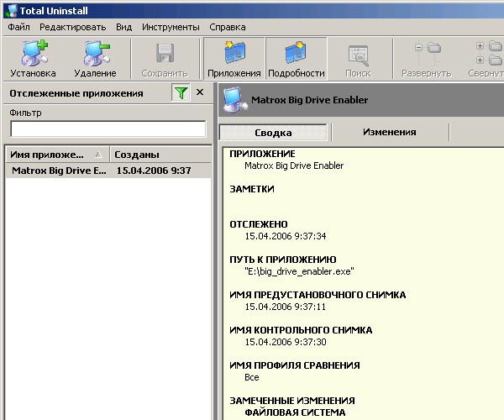Close the Отслеженные приложения panel
The height and width of the screenshot is (420, 504).
200,92
